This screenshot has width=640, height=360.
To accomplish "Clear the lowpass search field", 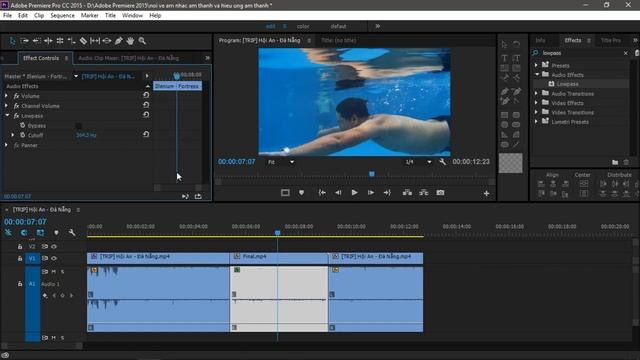I will [x=626, y=53].
